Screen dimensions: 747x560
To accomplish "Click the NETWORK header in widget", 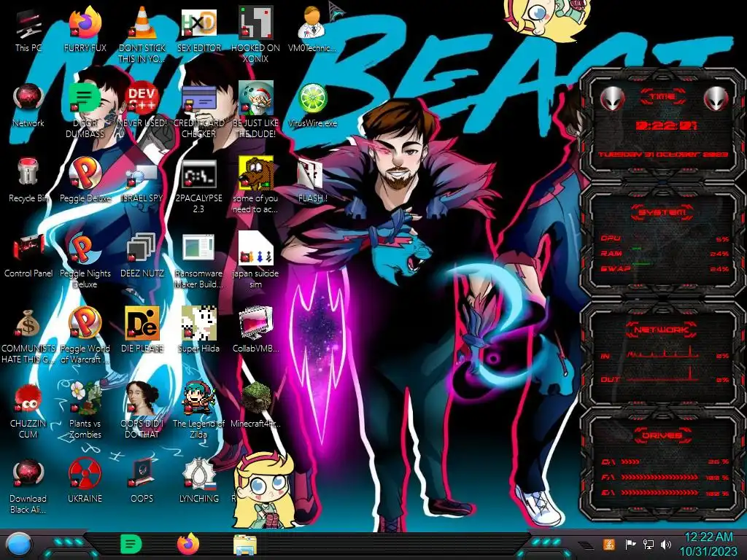I will tap(662, 329).
